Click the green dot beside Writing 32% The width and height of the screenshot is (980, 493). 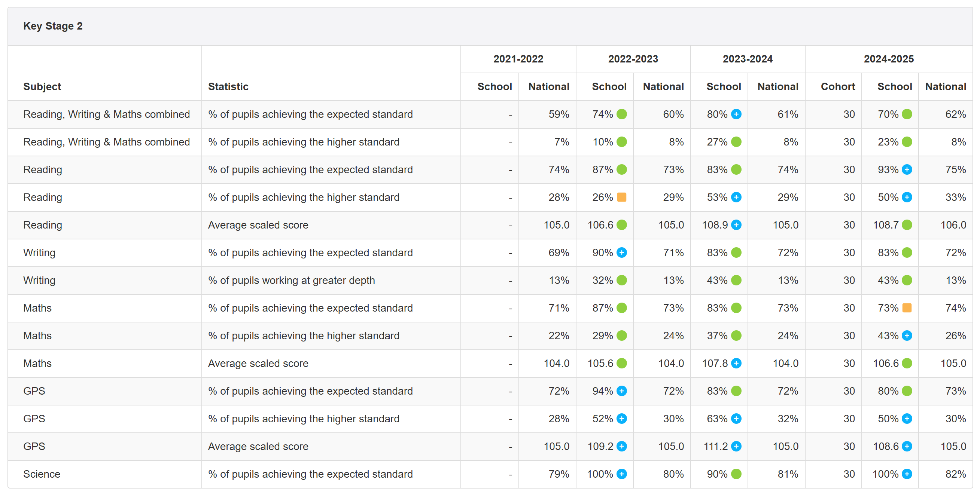pyautogui.click(x=621, y=280)
